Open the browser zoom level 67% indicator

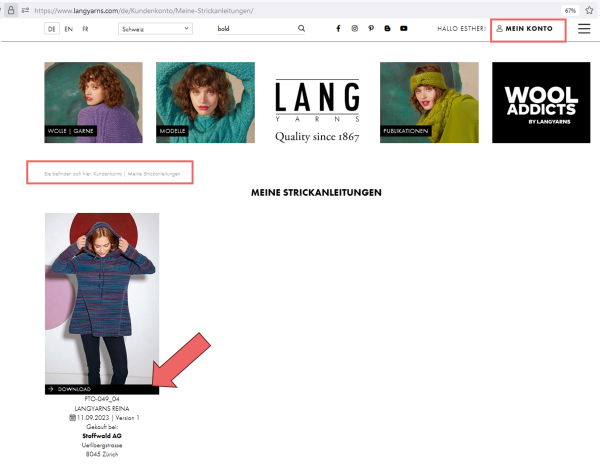[x=569, y=9]
